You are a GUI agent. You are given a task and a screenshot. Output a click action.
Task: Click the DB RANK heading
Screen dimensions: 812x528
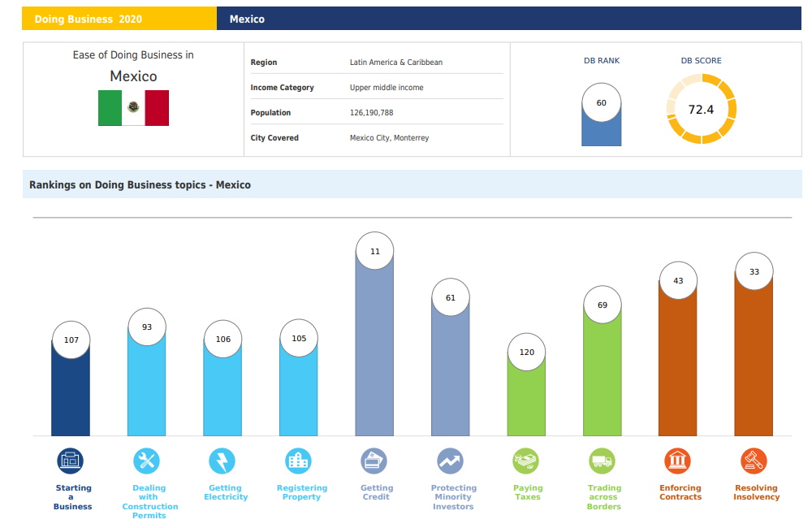[602, 61]
